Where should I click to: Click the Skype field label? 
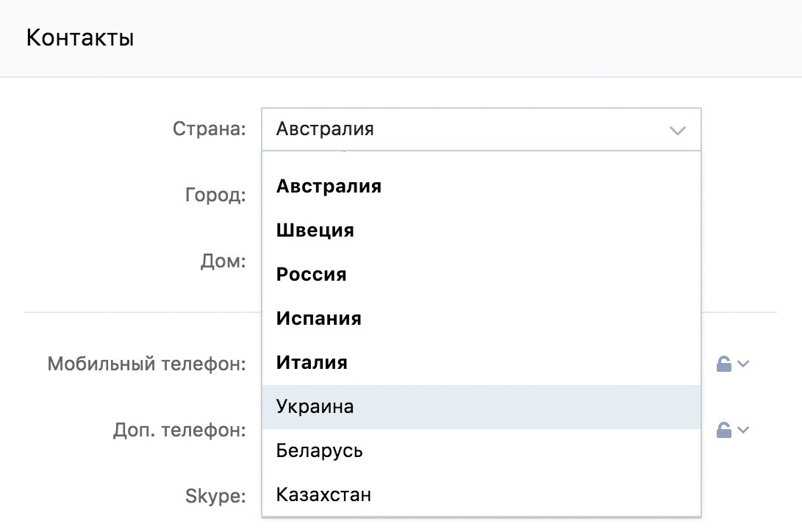coord(215,496)
